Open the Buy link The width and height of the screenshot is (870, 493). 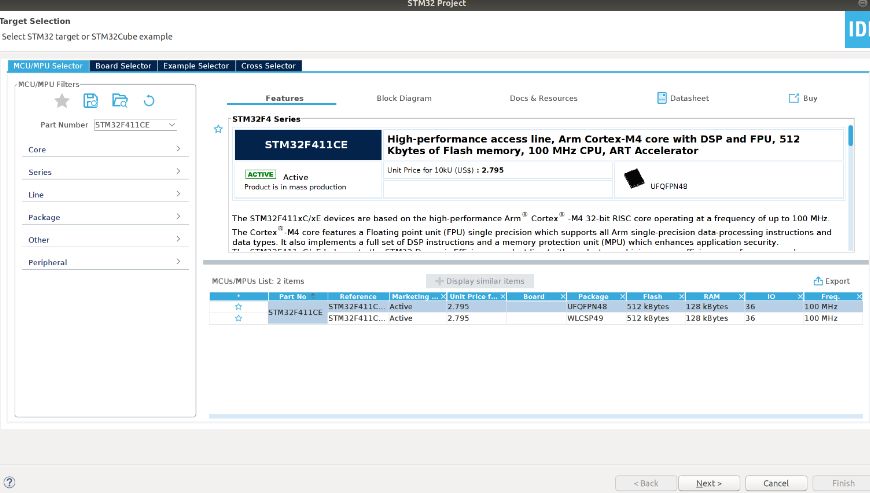pos(803,98)
